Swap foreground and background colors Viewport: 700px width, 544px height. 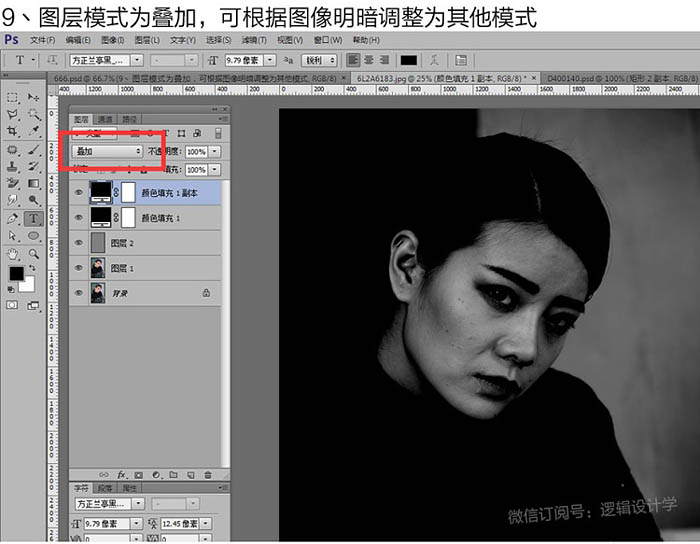32,268
